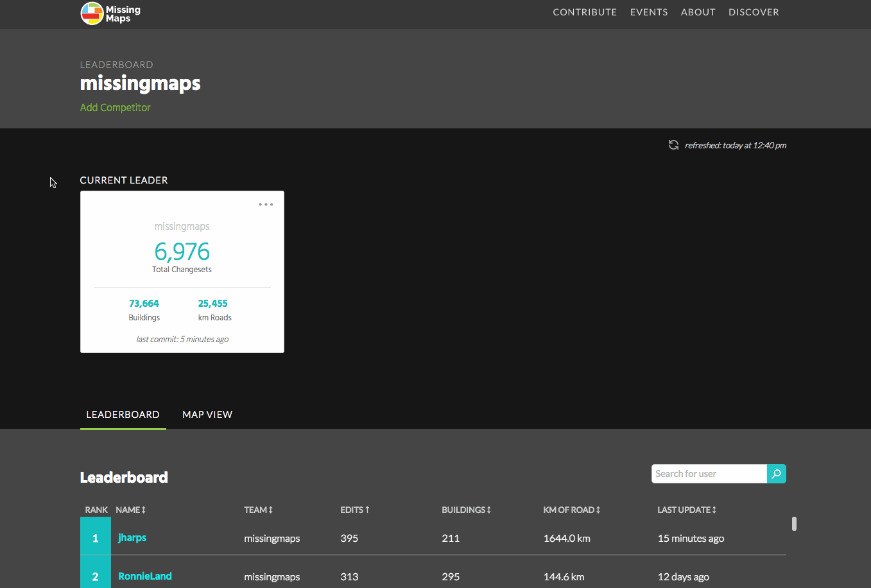Image resolution: width=871 pixels, height=588 pixels.
Task: Click the 211 buildings cell
Action: [x=451, y=539]
